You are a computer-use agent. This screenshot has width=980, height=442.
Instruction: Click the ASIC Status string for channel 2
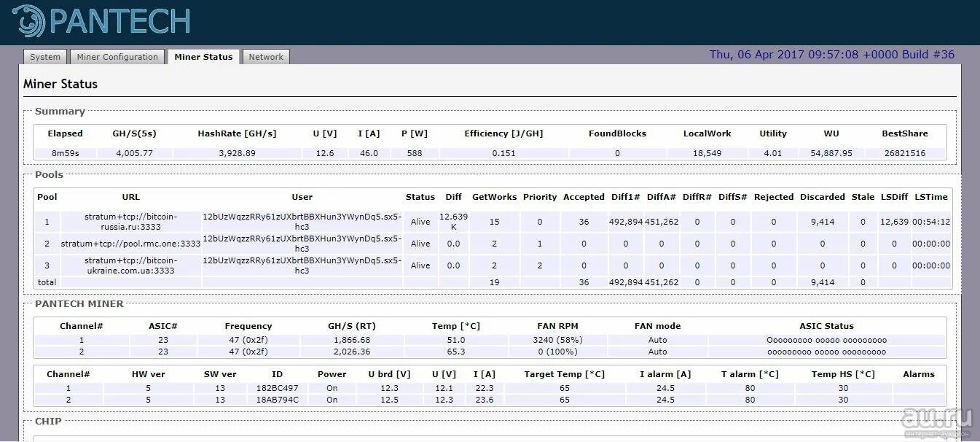click(826, 352)
